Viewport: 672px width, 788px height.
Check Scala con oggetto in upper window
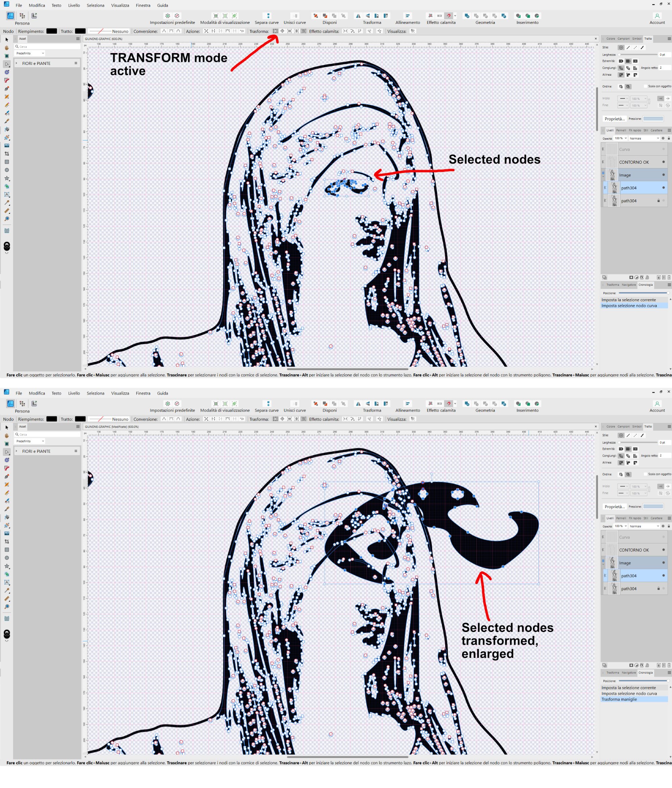[x=645, y=86]
